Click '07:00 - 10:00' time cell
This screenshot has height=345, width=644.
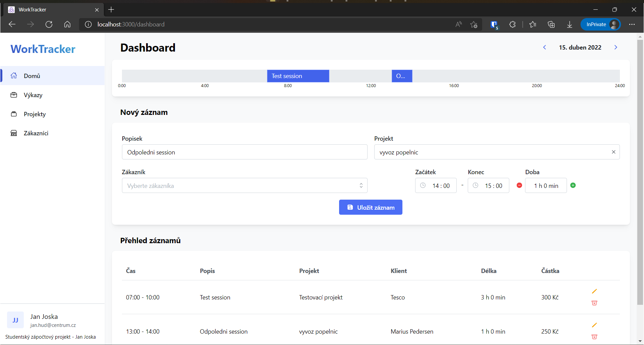(x=143, y=297)
